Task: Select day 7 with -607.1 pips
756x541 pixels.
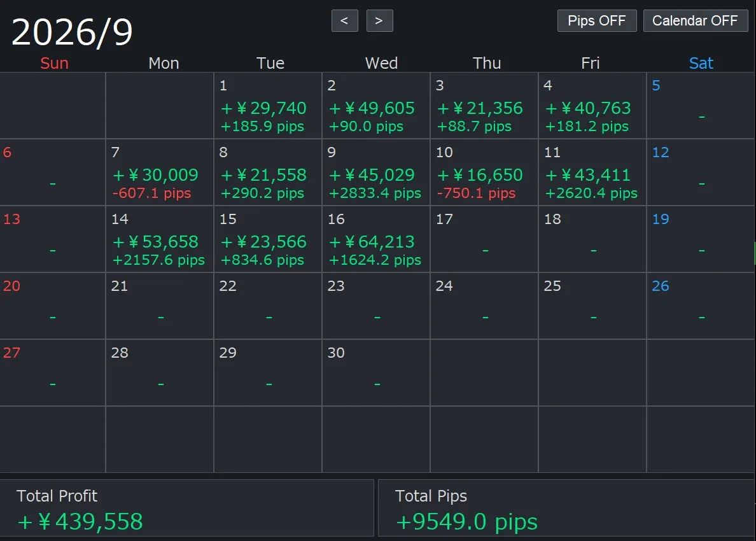Action: tap(159, 172)
